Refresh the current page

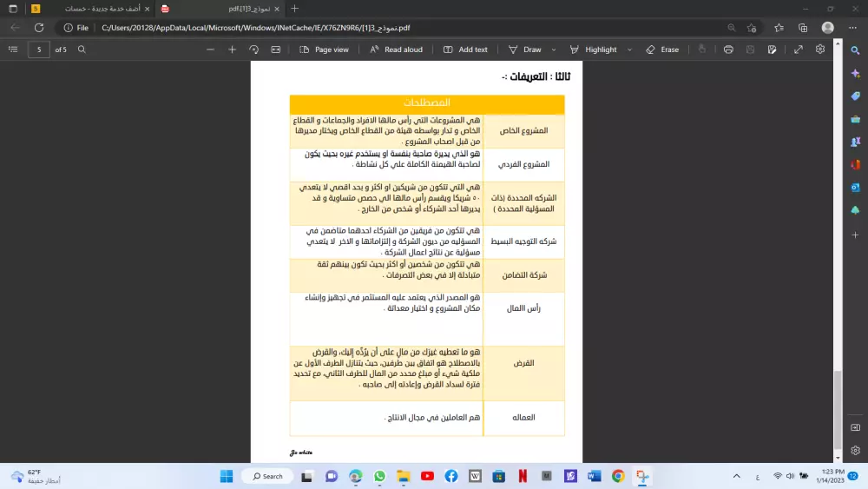pyautogui.click(x=39, y=28)
